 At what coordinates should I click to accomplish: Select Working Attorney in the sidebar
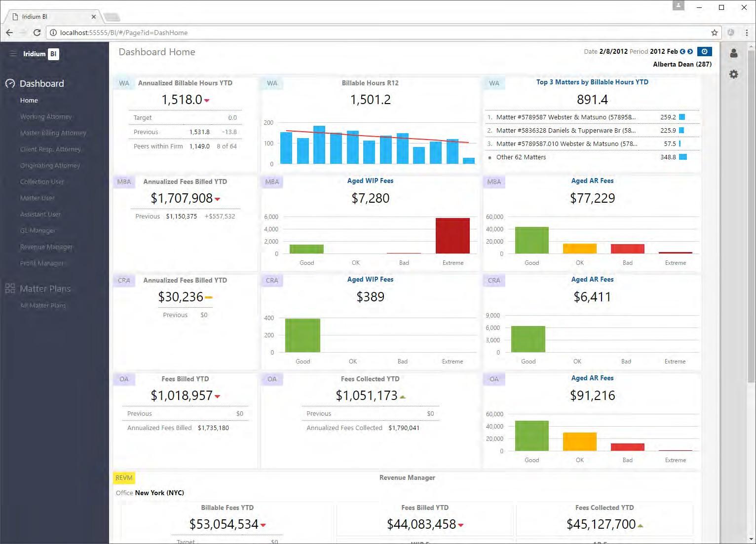pos(46,116)
